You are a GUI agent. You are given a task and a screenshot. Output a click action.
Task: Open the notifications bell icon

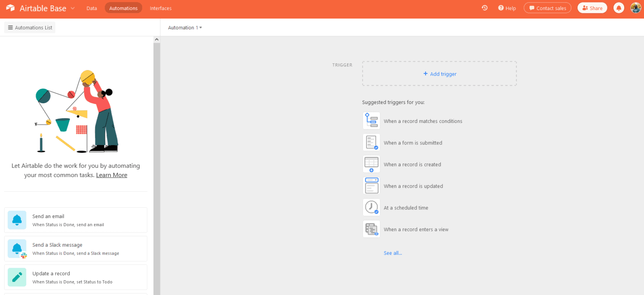point(618,8)
